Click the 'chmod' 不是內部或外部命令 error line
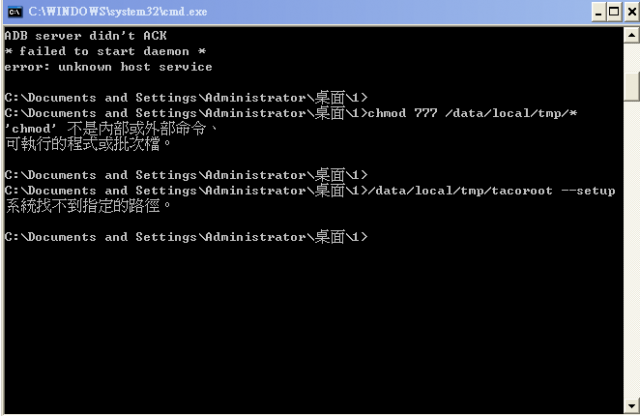 point(111,129)
